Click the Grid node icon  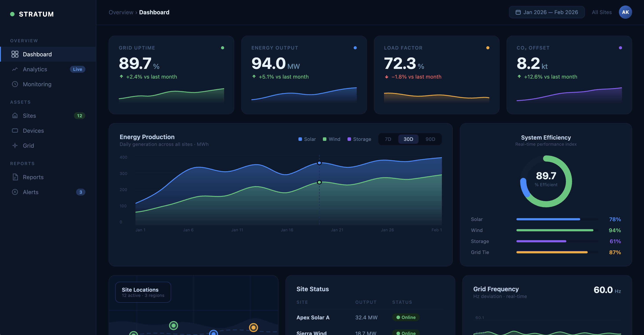pyautogui.click(x=15, y=146)
